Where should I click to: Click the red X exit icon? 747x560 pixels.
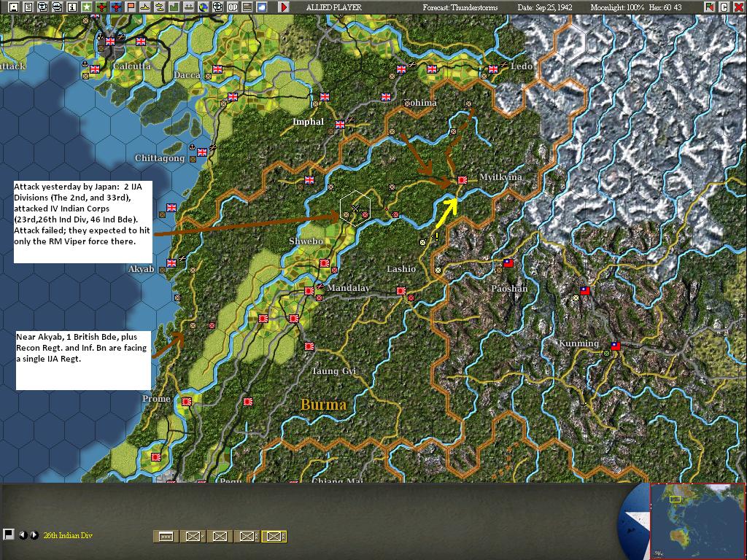739,7
